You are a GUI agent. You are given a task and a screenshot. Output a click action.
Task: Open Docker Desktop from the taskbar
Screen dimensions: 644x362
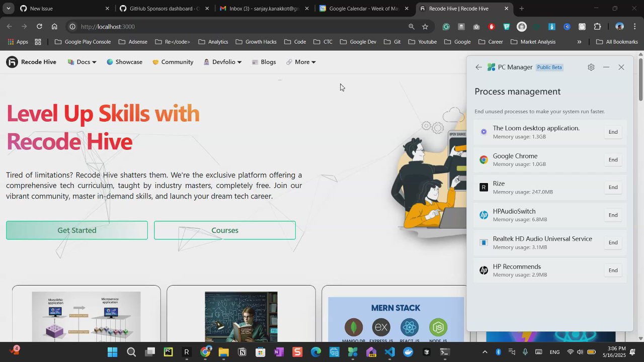point(408,352)
